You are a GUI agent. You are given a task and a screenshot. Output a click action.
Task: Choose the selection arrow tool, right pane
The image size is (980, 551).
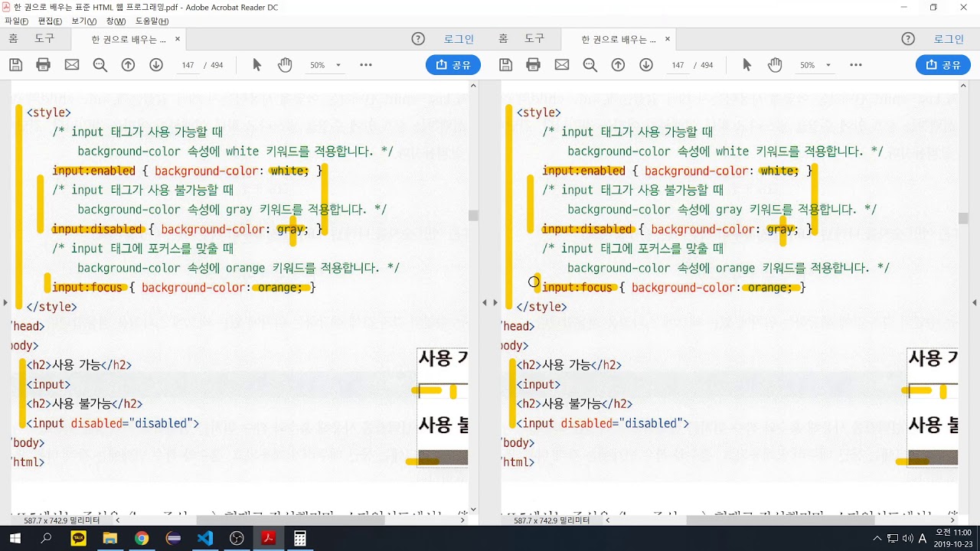click(747, 65)
